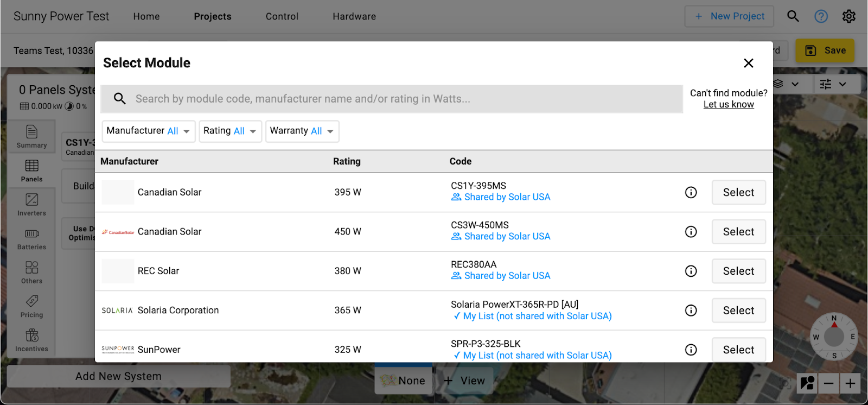Screen dimensions: 868x405
Task: Go to the Projects menu
Action: click(213, 16)
